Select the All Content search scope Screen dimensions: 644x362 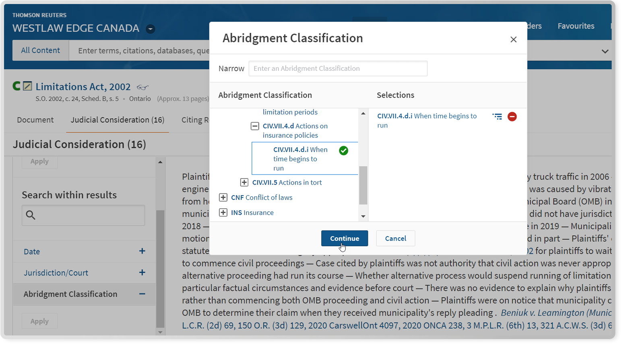point(40,50)
